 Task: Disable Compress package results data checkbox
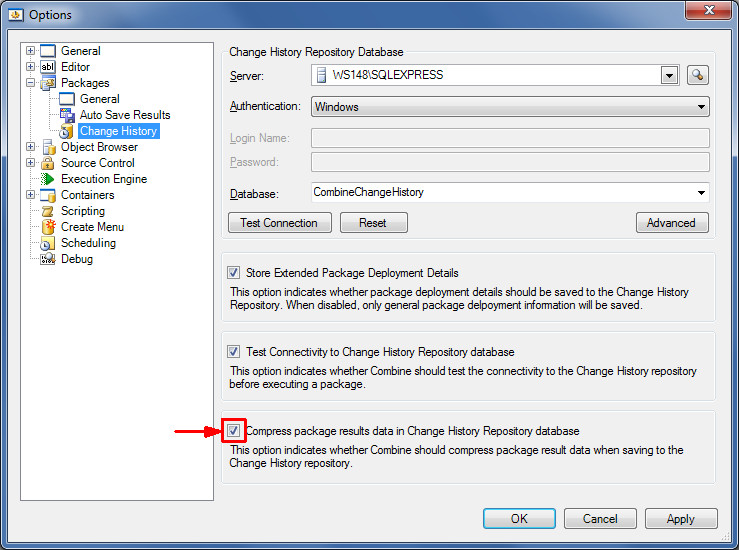tap(234, 431)
